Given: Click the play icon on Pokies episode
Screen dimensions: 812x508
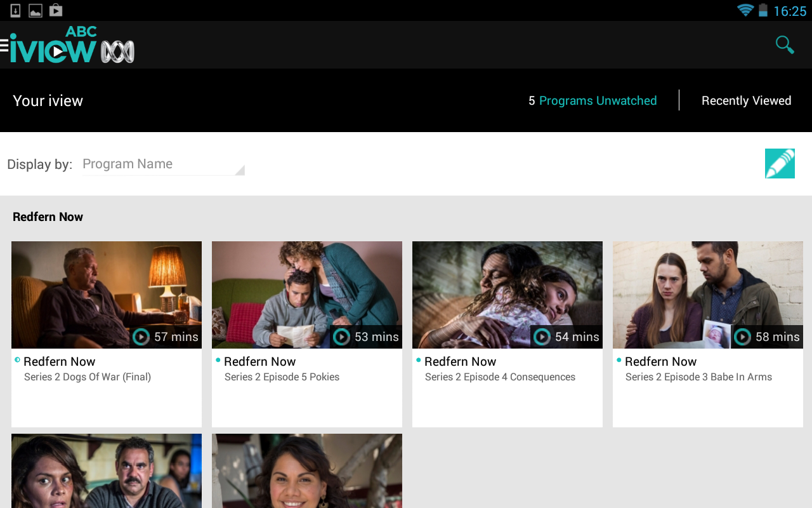Looking at the screenshot, I should pos(341,337).
